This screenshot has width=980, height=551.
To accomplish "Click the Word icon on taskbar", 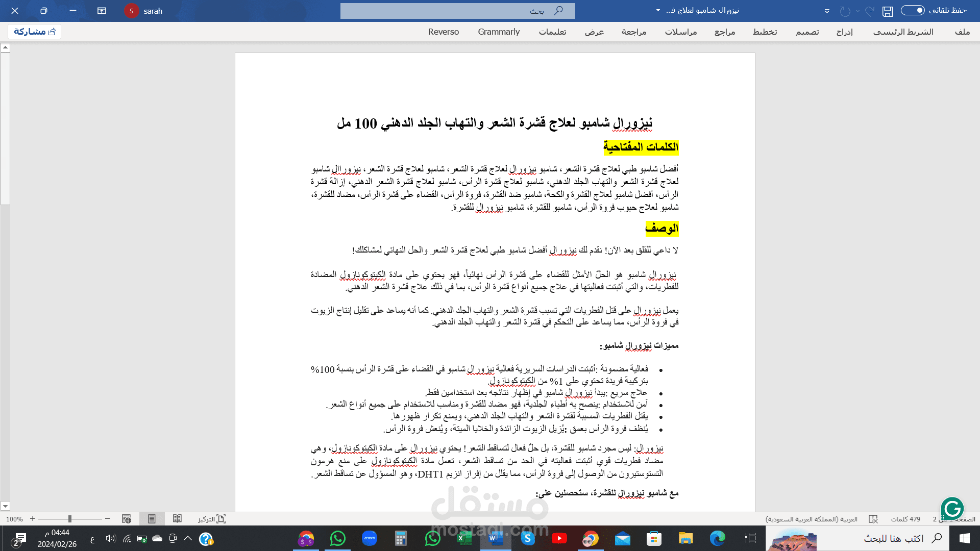I will [x=496, y=538].
